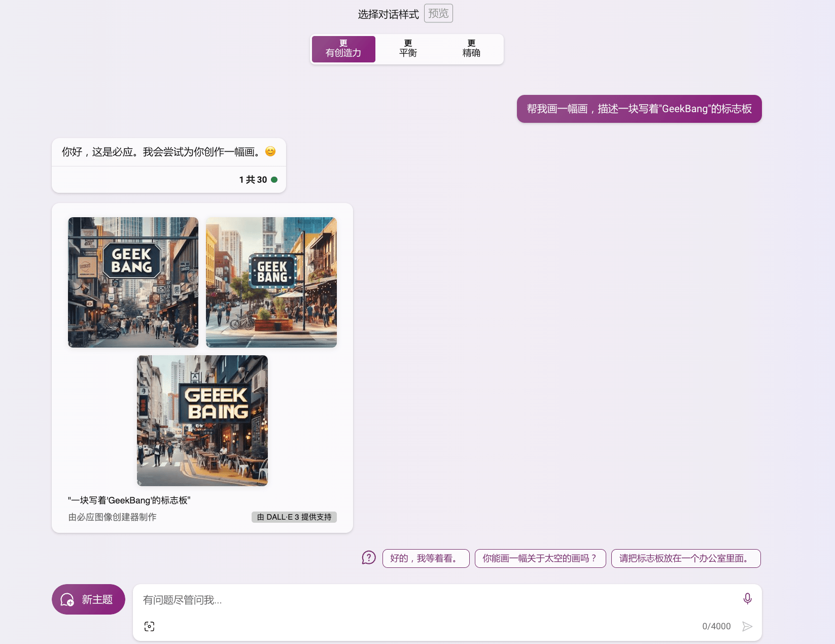Viewport: 835px width, 644px height.
Task: Click the smiley emoji in Bing's reply
Action: click(270, 152)
